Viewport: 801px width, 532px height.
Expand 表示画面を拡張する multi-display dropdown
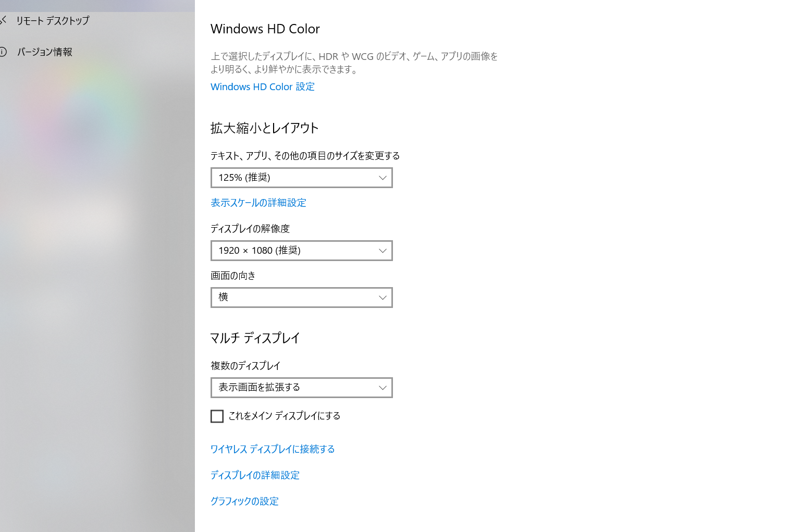point(301,388)
